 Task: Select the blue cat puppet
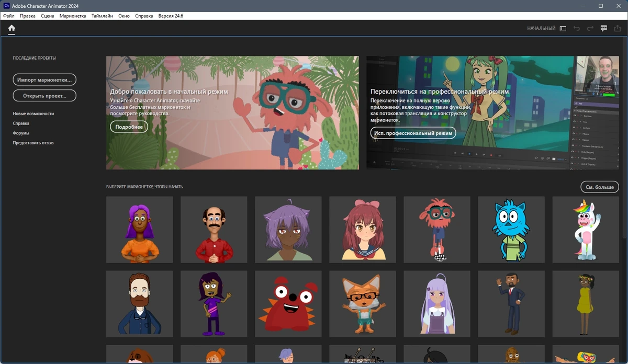[511, 230]
